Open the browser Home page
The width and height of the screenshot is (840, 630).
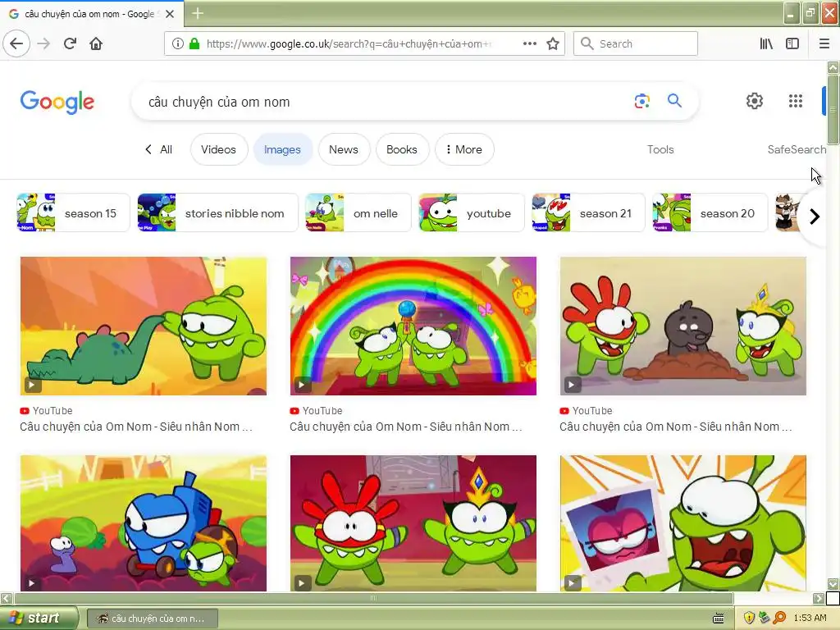coord(96,43)
